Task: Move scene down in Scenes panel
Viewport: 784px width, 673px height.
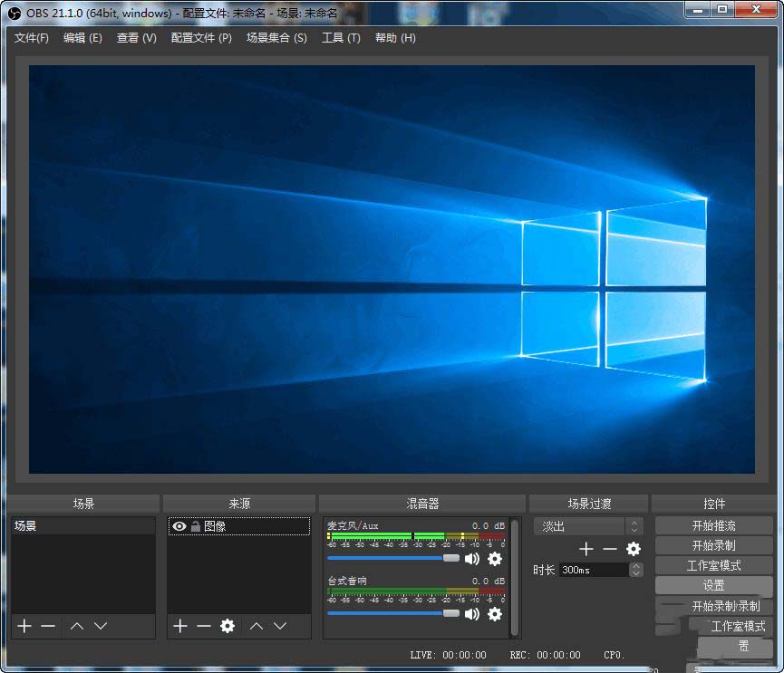Action: pyautogui.click(x=101, y=626)
